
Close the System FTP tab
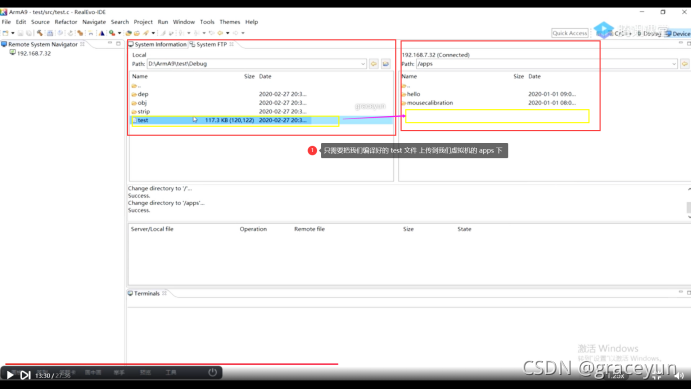[232, 44]
